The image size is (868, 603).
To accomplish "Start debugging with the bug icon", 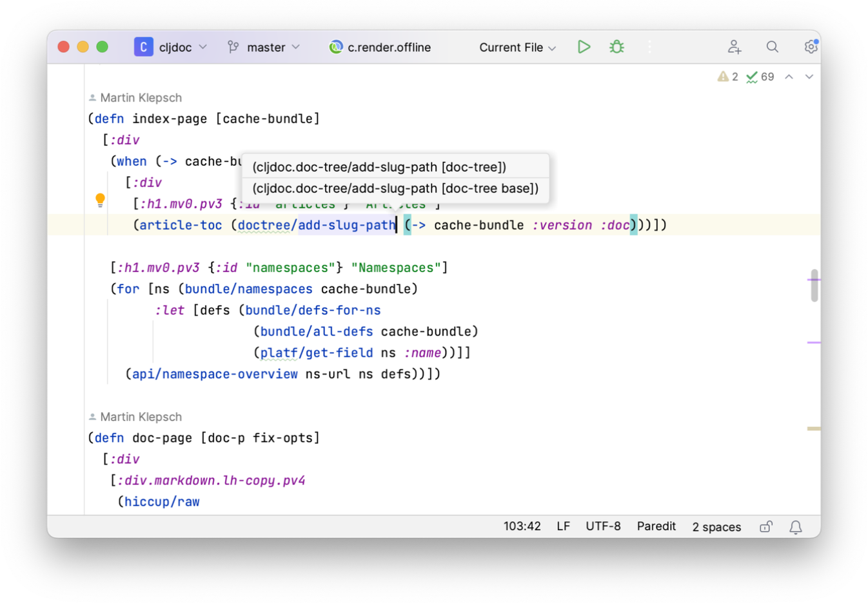I will (x=616, y=46).
